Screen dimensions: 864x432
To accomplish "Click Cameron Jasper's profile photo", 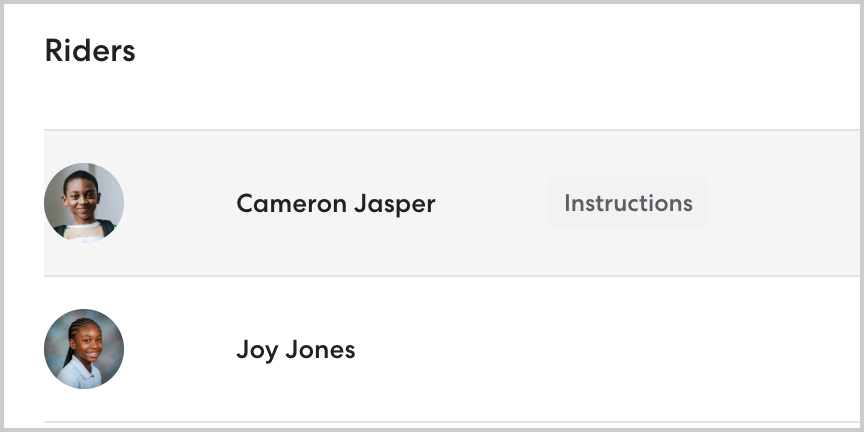I will point(84,203).
